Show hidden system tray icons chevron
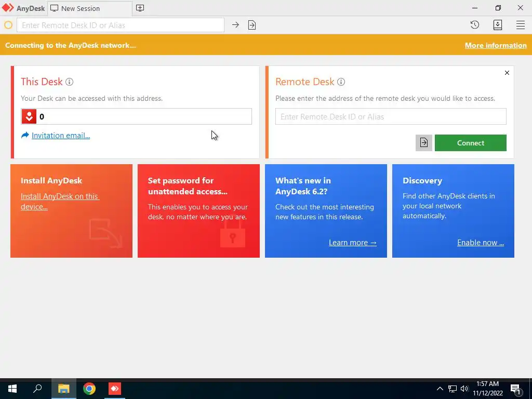 pyautogui.click(x=440, y=389)
